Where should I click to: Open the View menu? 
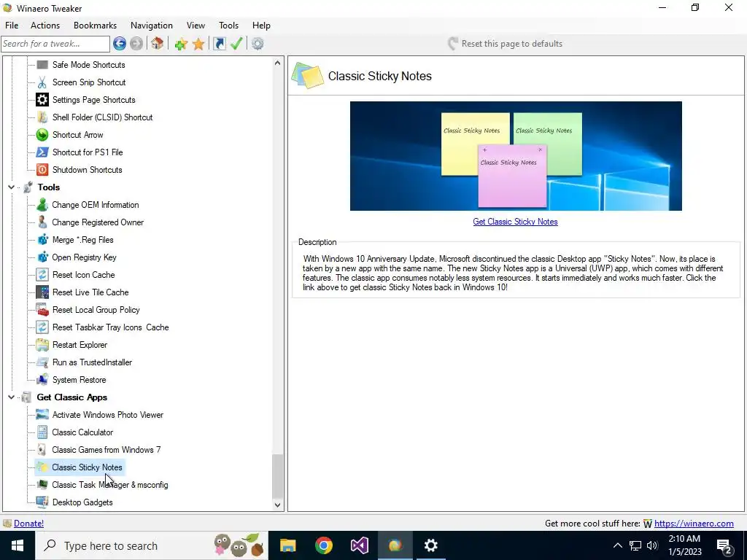196,26
